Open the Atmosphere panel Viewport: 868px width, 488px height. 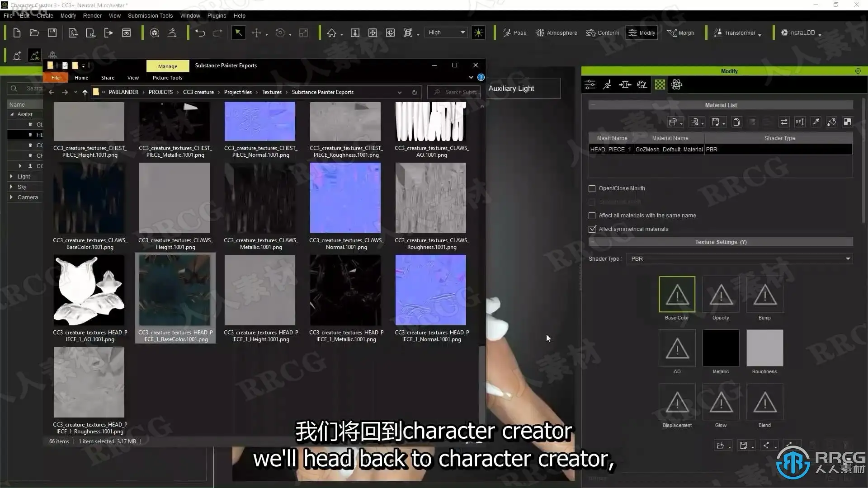coord(556,33)
